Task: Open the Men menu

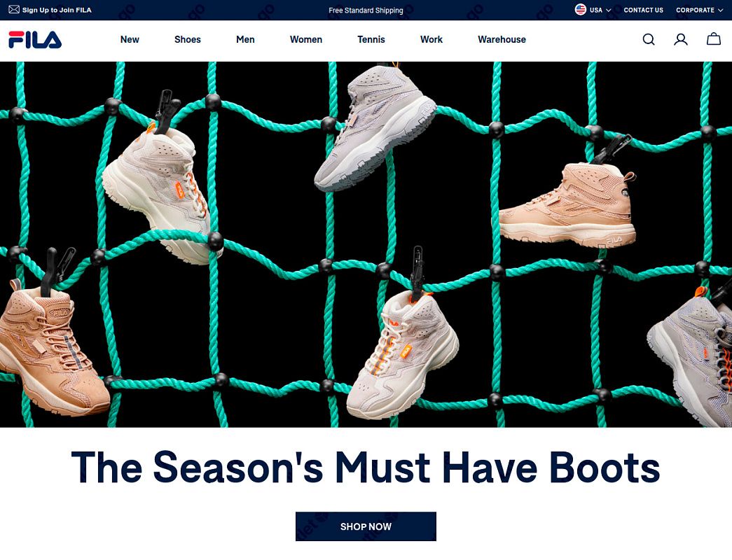Action: click(x=245, y=40)
